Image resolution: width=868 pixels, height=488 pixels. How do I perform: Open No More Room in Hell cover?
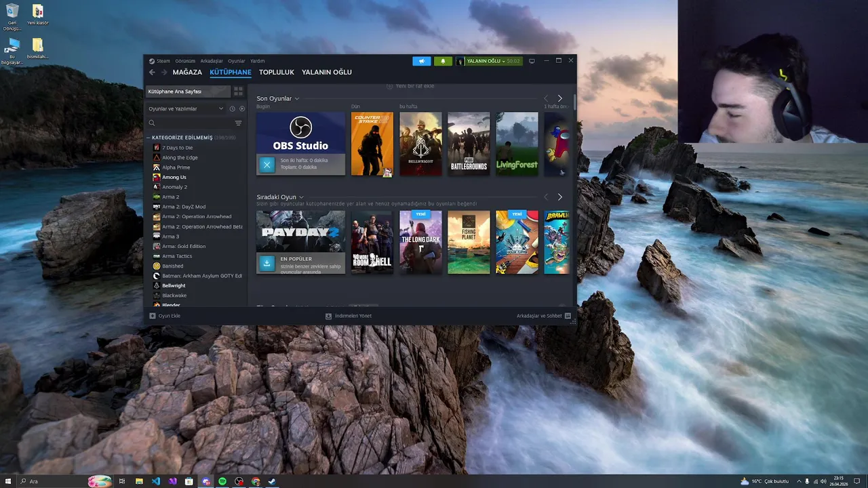pyautogui.click(x=372, y=243)
